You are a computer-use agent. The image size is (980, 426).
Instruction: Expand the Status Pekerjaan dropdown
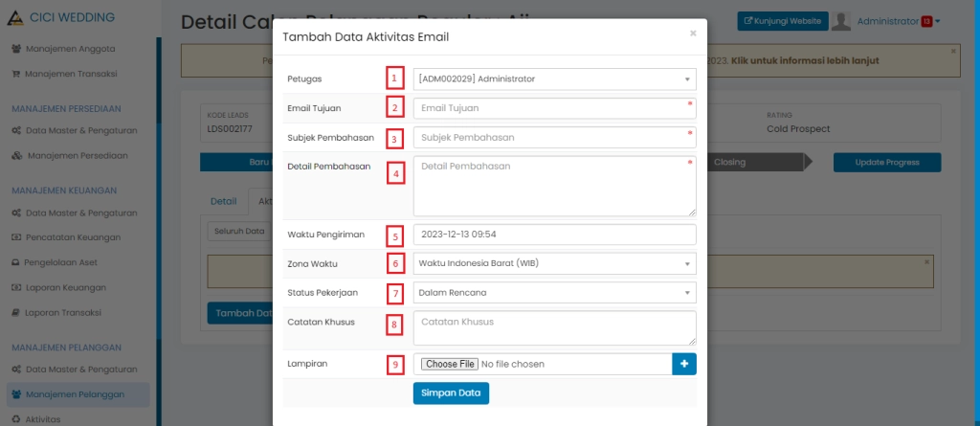click(x=554, y=293)
